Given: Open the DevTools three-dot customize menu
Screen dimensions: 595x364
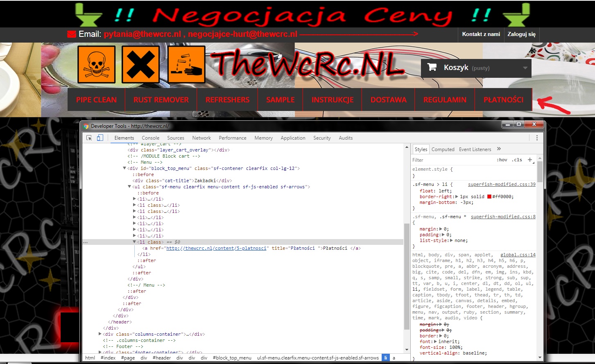Looking at the screenshot, I should [537, 138].
